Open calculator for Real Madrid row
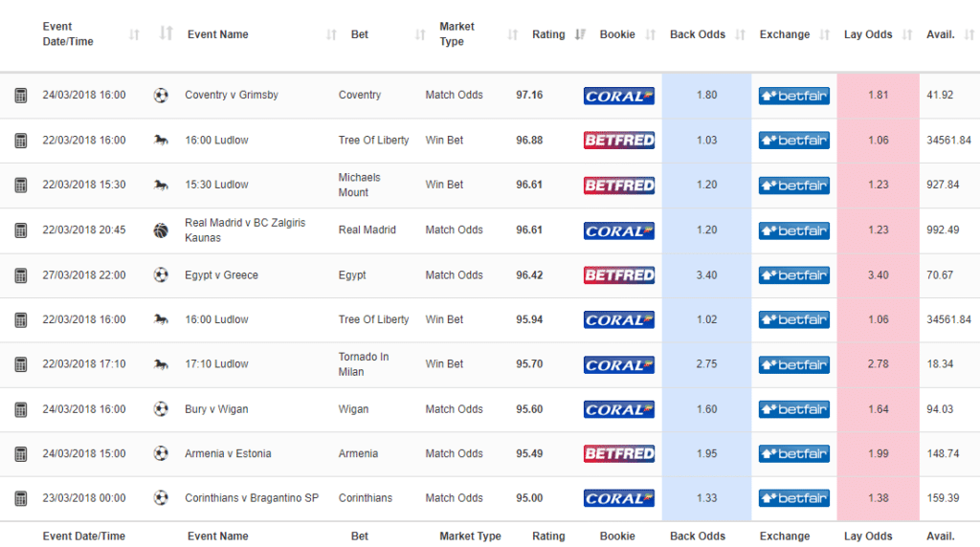The image size is (980, 547). pos(21,230)
